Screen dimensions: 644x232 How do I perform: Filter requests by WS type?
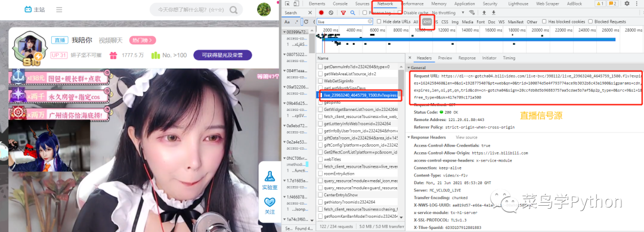(x=501, y=21)
